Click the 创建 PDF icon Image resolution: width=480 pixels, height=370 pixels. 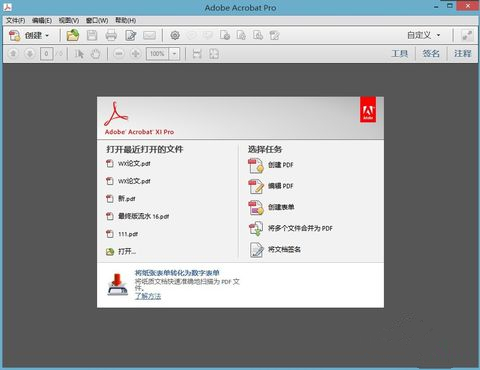[256, 166]
